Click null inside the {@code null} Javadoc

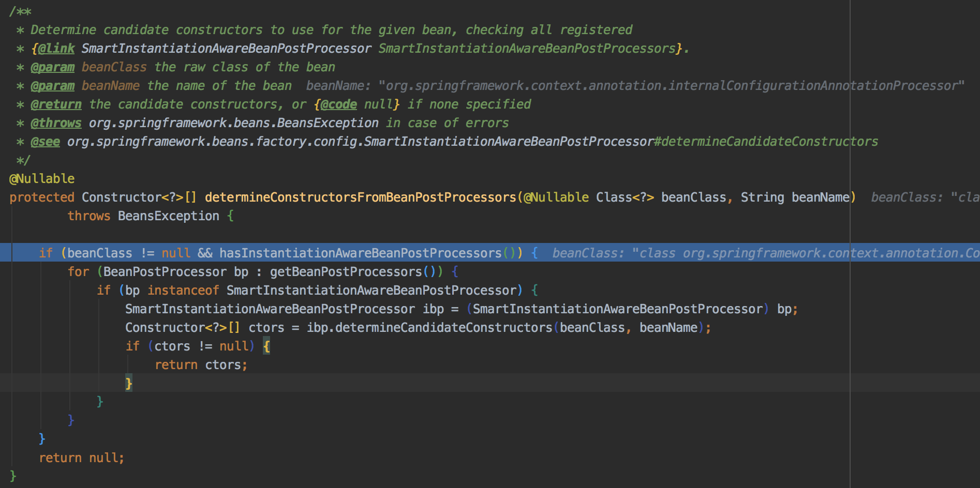pos(379,104)
